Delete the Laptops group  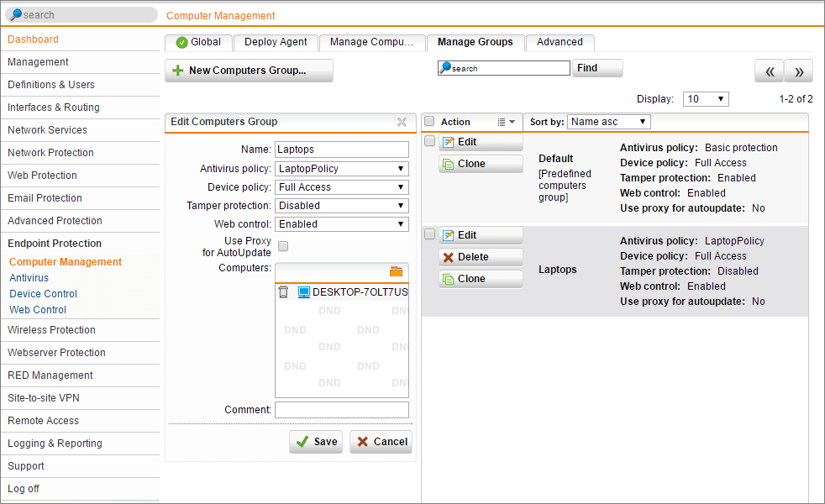coord(481,257)
